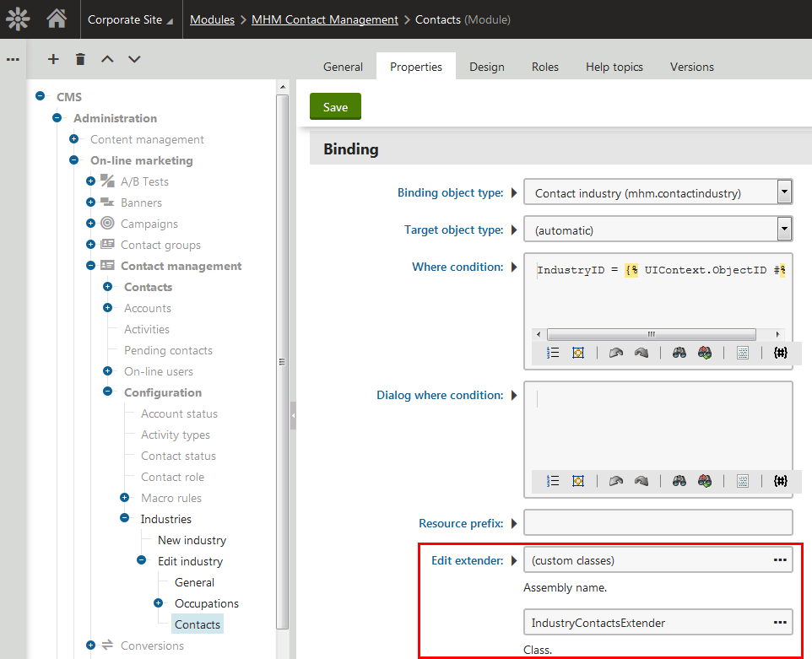Insert macro {#} in Dialog where condition editor
812x659 pixels.
[x=781, y=481]
